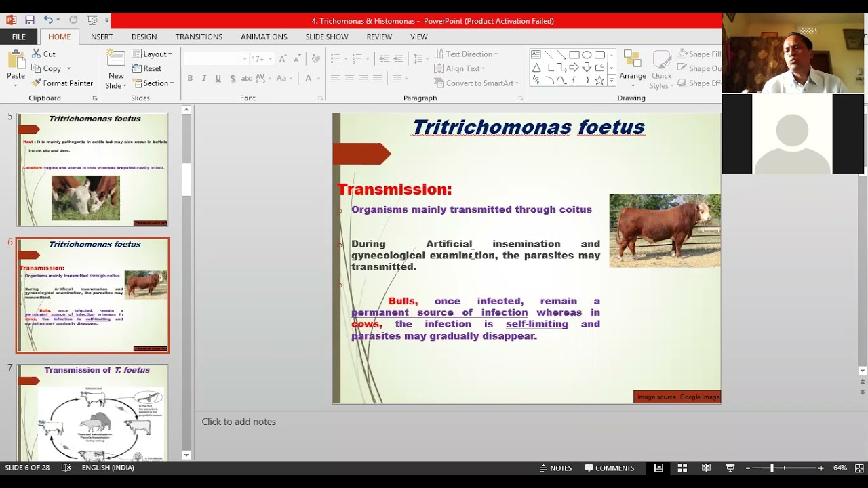
Task: Toggle Strikethrough formatting
Action: [247, 79]
